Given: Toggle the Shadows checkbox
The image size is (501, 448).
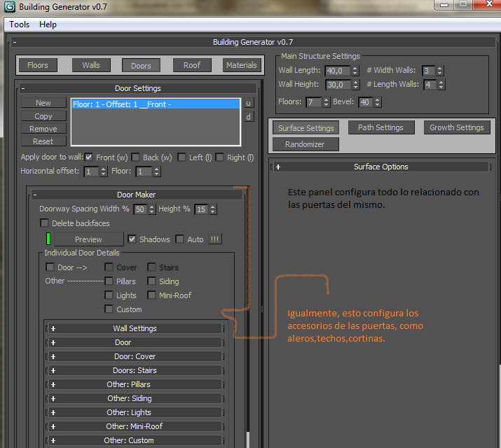Looking at the screenshot, I should [132, 239].
